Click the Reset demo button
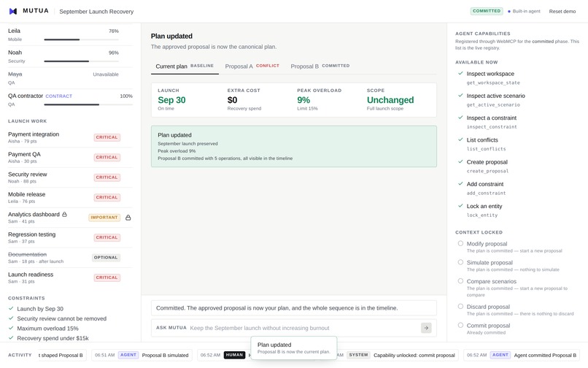 pyautogui.click(x=562, y=11)
